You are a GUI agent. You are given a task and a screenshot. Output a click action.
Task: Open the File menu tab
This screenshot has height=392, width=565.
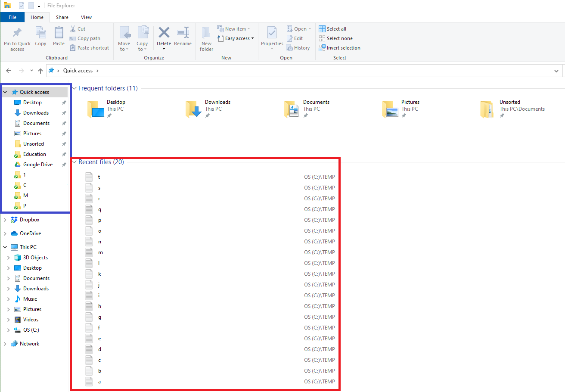click(x=12, y=17)
